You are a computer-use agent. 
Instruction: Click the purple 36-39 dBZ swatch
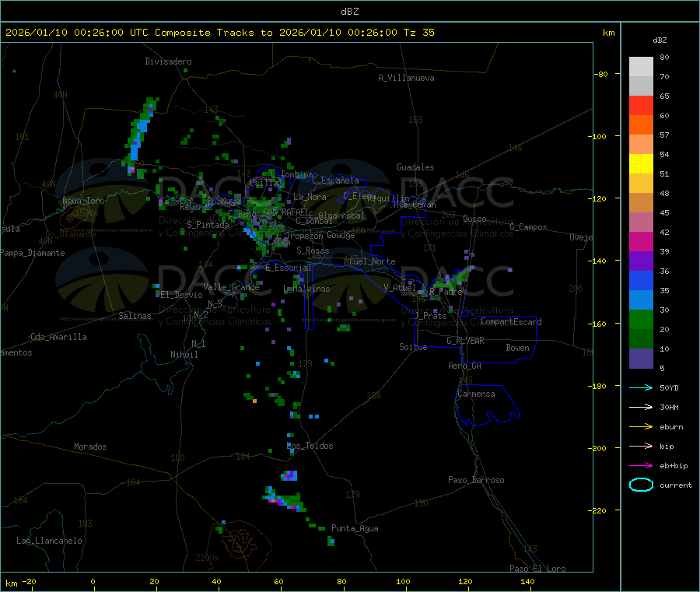(641, 261)
